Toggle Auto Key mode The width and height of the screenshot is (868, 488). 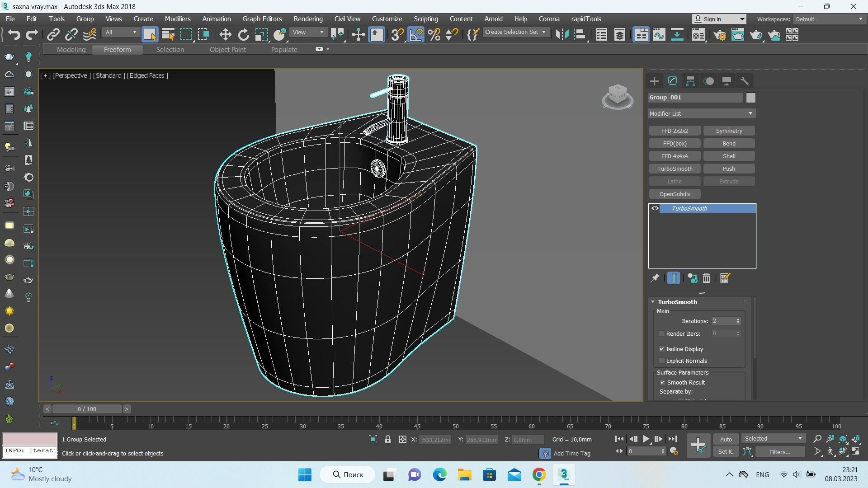point(726,439)
